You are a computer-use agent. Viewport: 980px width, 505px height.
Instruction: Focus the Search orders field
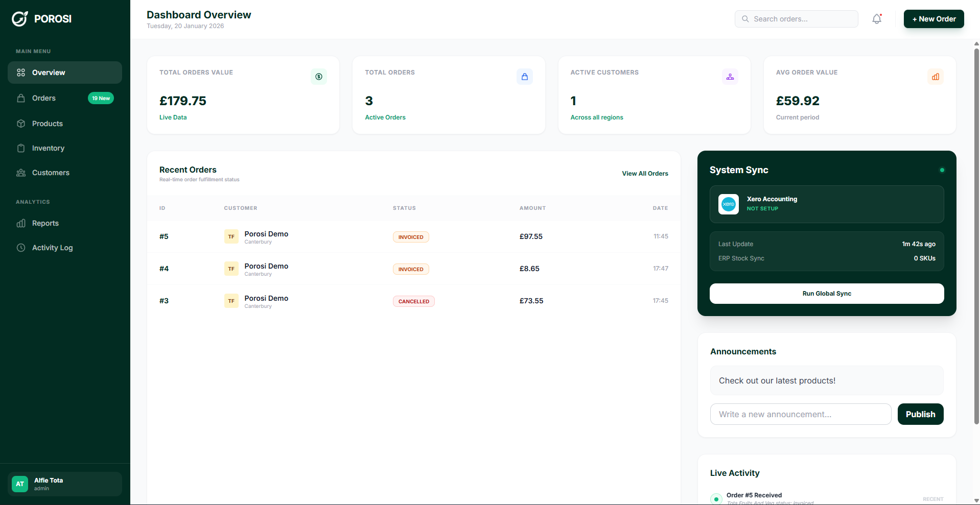(x=796, y=19)
